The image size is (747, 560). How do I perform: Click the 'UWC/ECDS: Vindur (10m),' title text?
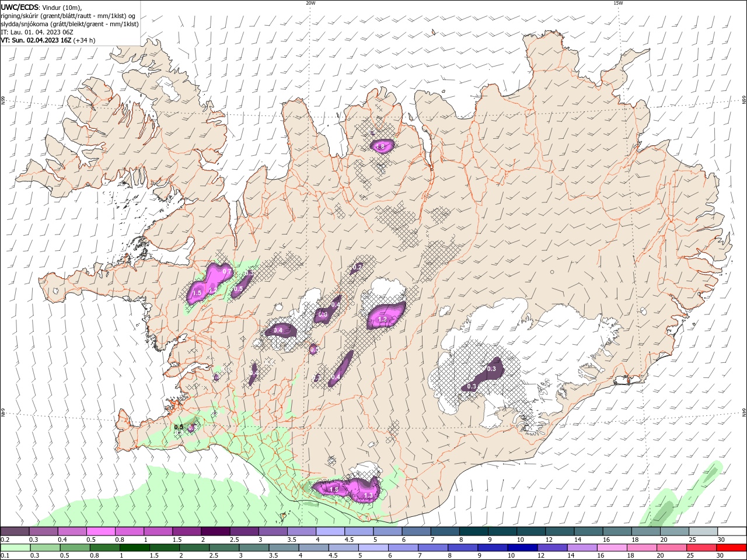[x=41, y=7]
